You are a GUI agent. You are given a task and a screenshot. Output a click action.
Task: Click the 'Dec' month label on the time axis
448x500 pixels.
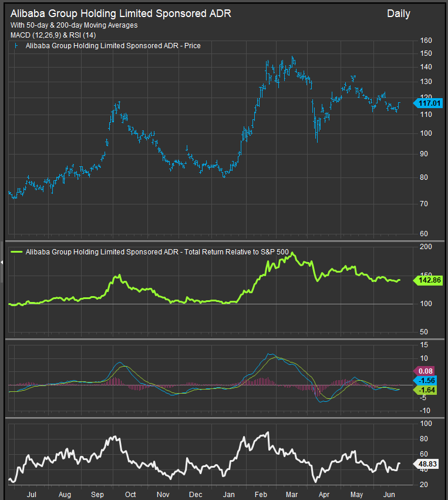[196, 495]
